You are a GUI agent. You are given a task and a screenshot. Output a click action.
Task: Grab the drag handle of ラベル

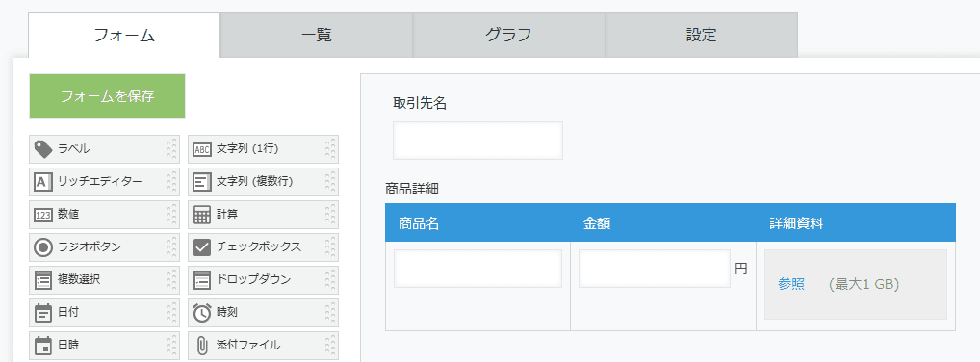click(x=172, y=149)
